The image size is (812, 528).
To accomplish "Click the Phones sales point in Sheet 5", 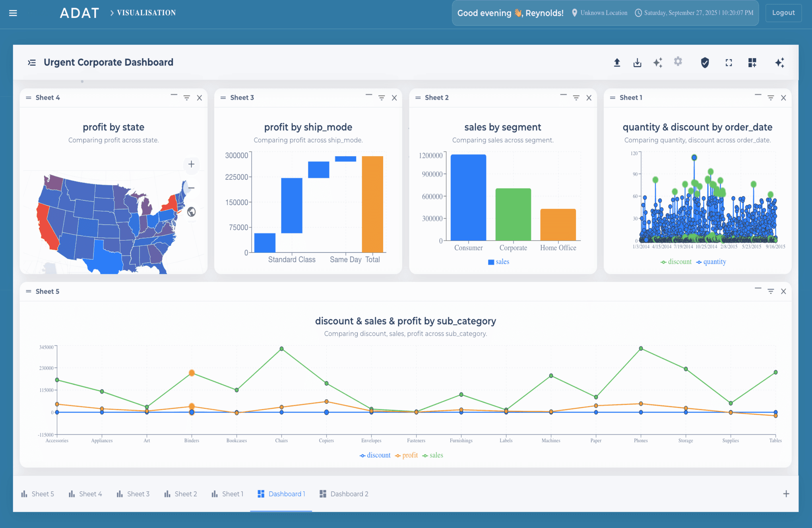I will click(641, 348).
